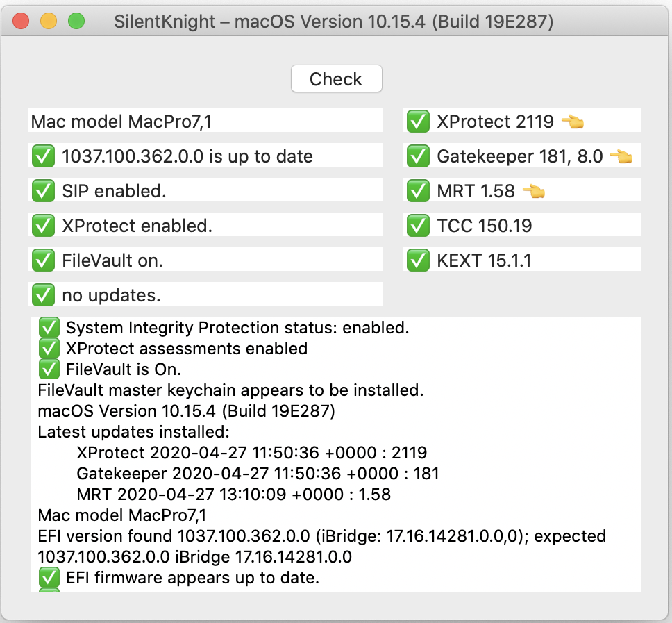Select the Mac model MacPro7,1 field
Image resolution: width=672 pixels, height=623 pixels.
[x=205, y=121]
